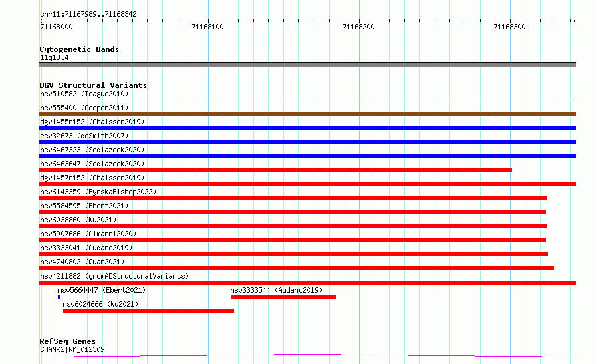Open nsv6143359 (ByrskaBishop2022) variant label
This screenshot has width=595, height=364.
[98, 192]
